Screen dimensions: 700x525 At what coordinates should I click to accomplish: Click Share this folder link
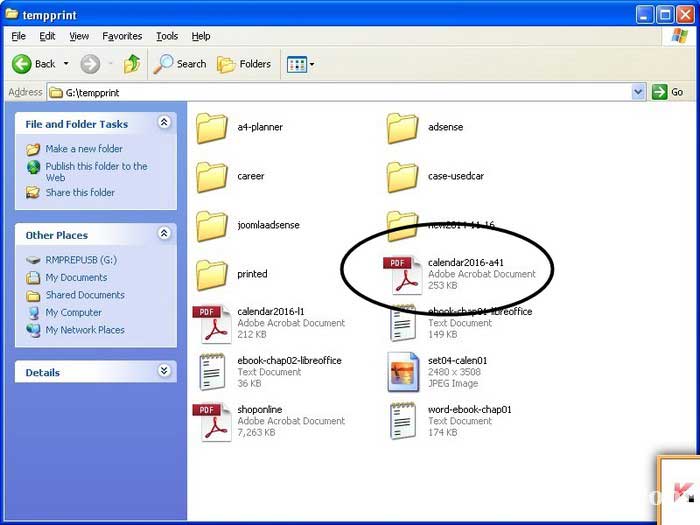(x=80, y=192)
